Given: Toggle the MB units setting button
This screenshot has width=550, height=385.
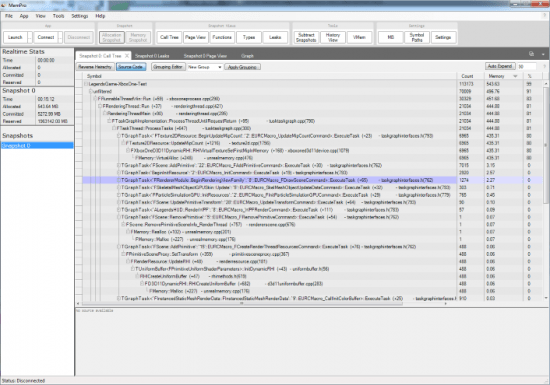Looking at the screenshot, I should click(391, 37).
